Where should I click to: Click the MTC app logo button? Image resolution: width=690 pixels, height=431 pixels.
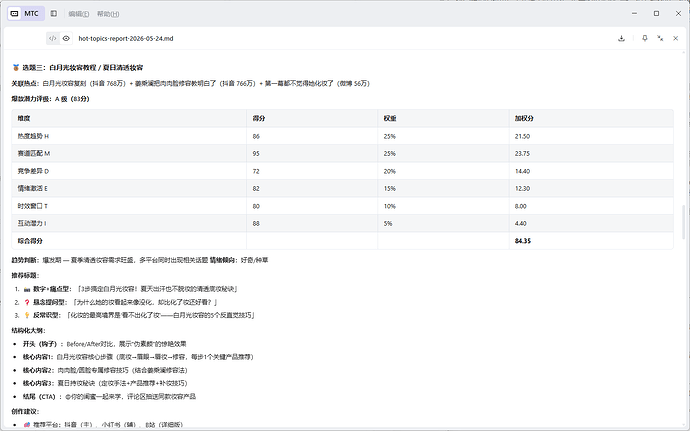pyautogui.click(x=26, y=14)
